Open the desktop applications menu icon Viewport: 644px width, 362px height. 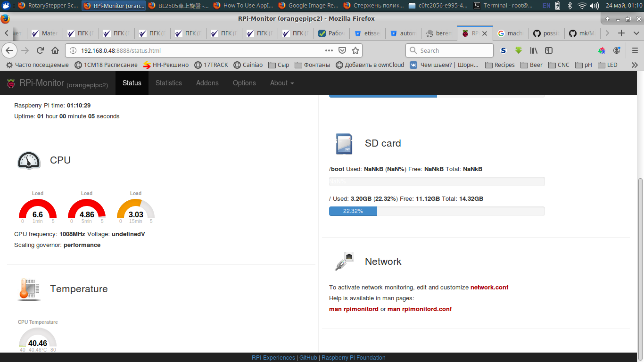(6, 6)
